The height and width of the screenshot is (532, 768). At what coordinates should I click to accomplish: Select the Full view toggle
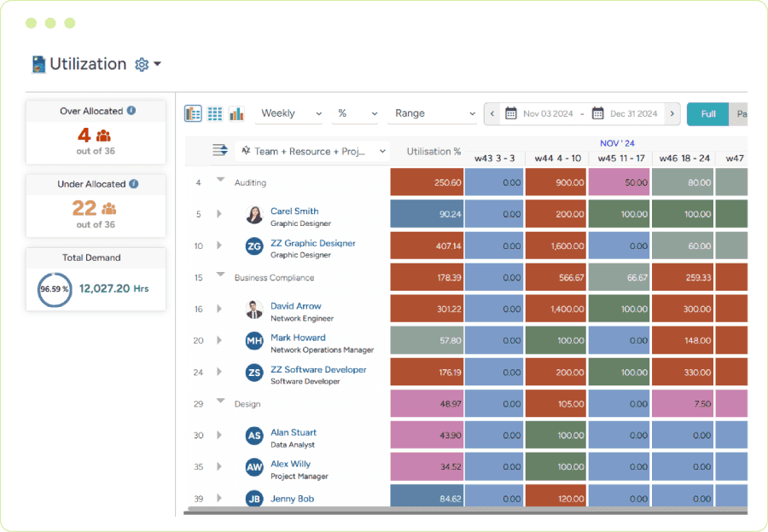710,113
